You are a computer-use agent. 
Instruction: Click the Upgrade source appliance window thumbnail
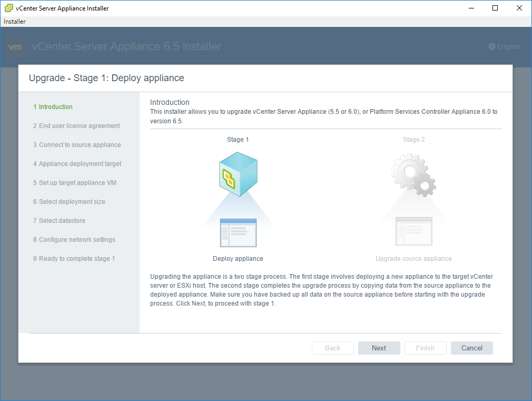(414, 231)
